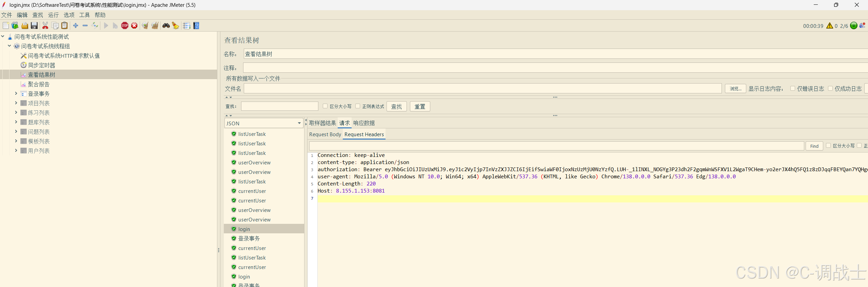This screenshot has height=287, width=868.
Task: Select the Request Headers tab
Action: tap(364, 134)
